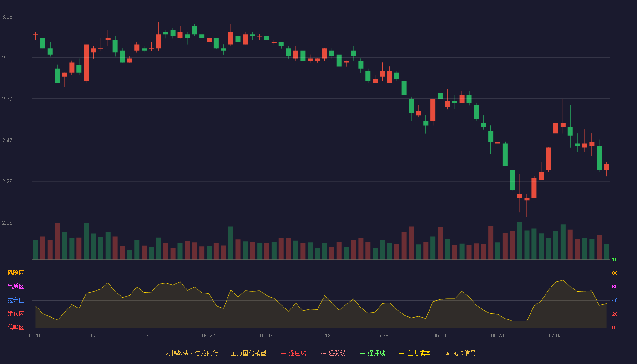Toggle 强压线 series visibility in legend
Screen dimensions: 637x364
click(x=297, y=353)
